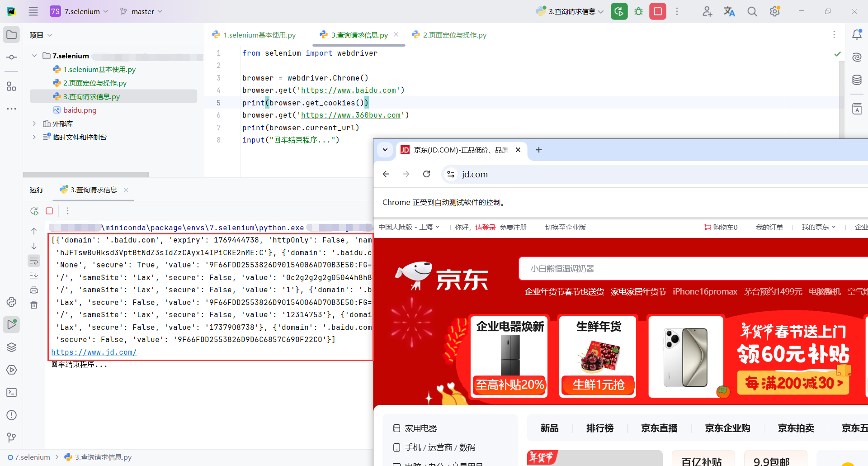This screenshot has height=466, width=868.
Task: Expand the 外部库 tree node
Action: coord(34,124)
